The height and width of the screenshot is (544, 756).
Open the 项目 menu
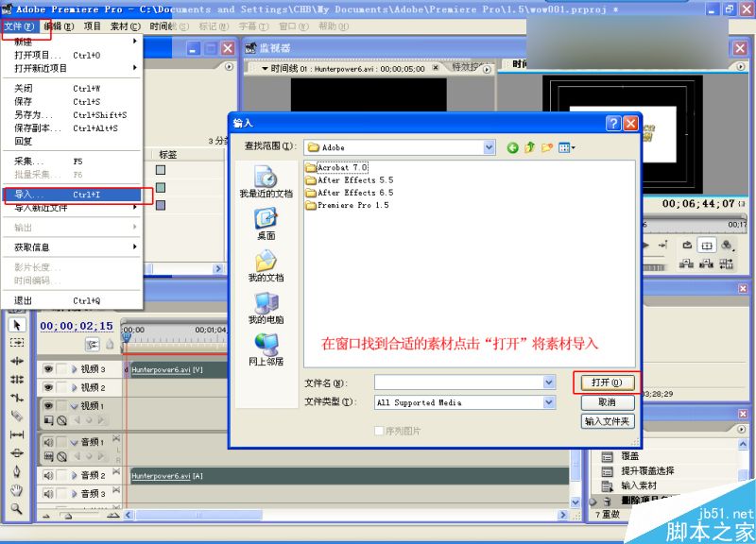tap(92, 26)
